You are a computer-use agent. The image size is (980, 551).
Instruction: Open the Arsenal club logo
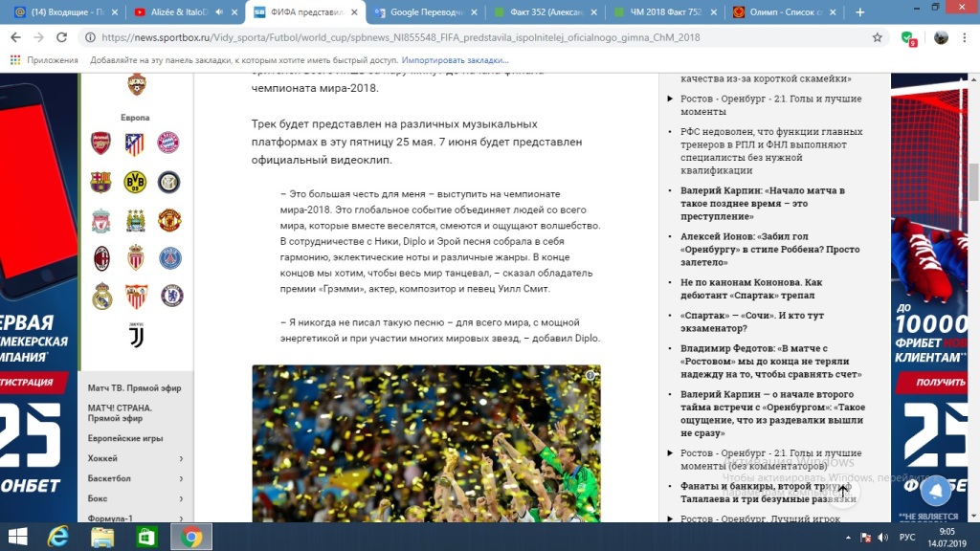point(100,143)
